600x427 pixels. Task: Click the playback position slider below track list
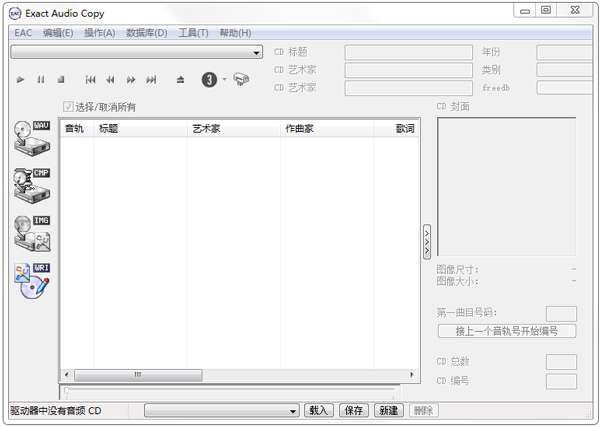[x=230, y=391]
